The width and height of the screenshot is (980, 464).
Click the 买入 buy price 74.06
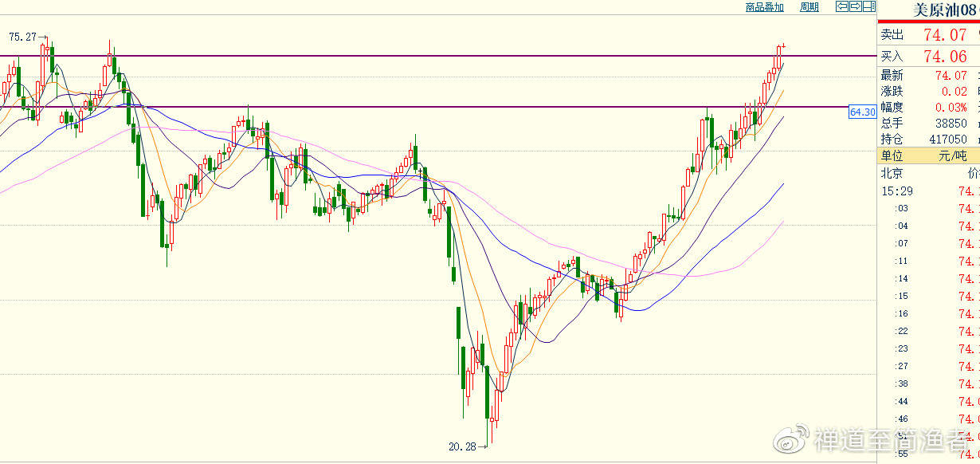click(x=945, y=57)
